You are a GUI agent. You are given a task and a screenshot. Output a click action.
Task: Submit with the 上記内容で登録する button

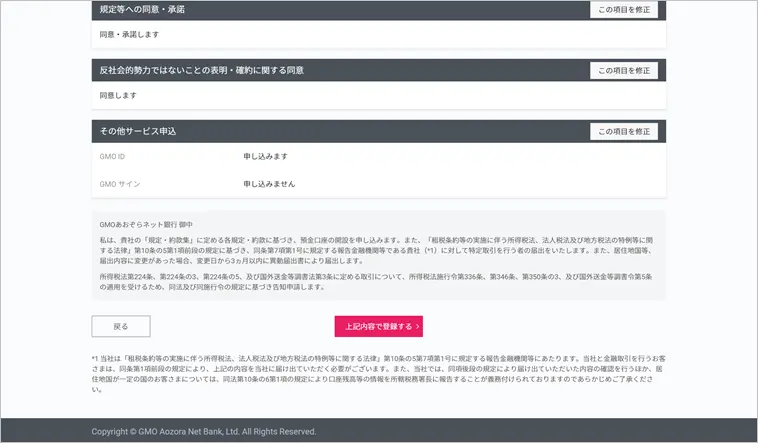(378, 326)
